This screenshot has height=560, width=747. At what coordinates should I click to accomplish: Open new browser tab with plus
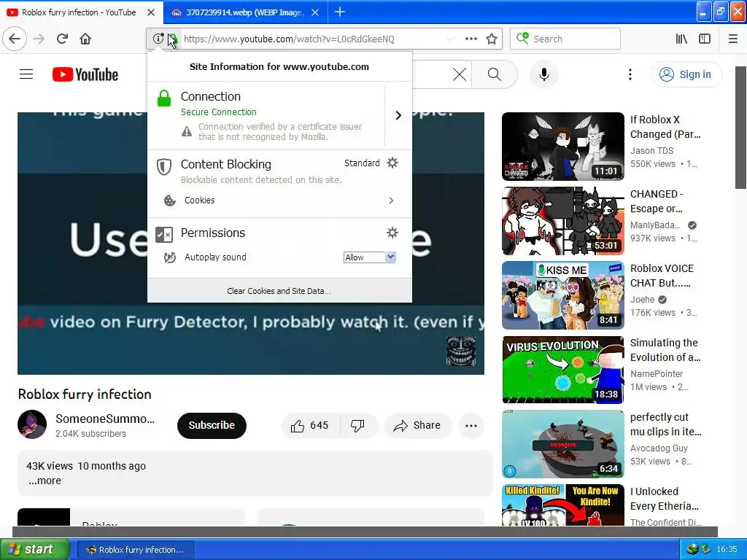[340, 12]
